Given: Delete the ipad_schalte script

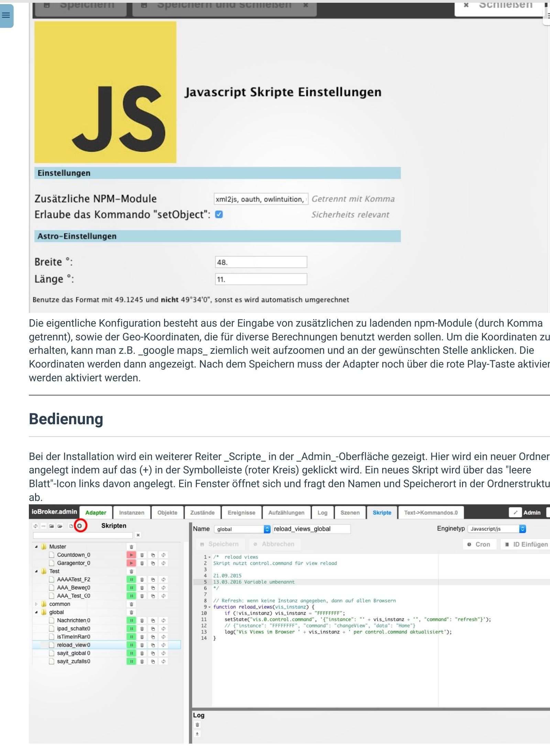Looking at the screenshot, I should 142,629.
